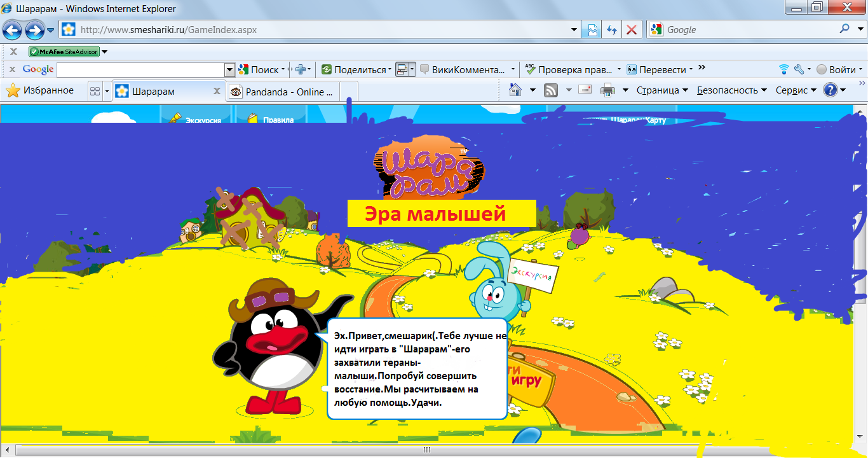868x458 pixels.
Task: Click the blue Help question mark icon
Action: pyautogui.click(x=831, y=90)
